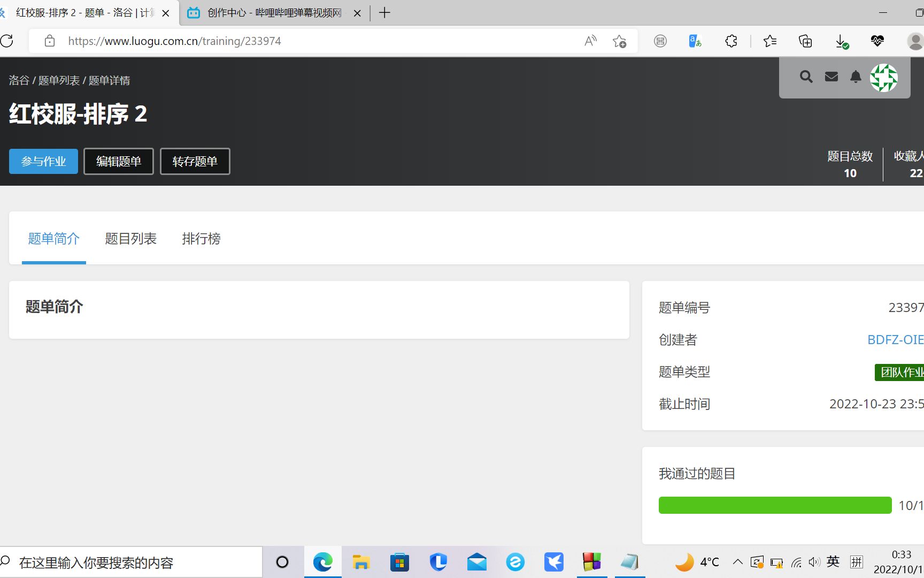Click the 参与作业 button
This screenshot has height=578, width=924.
click(43, 161)
